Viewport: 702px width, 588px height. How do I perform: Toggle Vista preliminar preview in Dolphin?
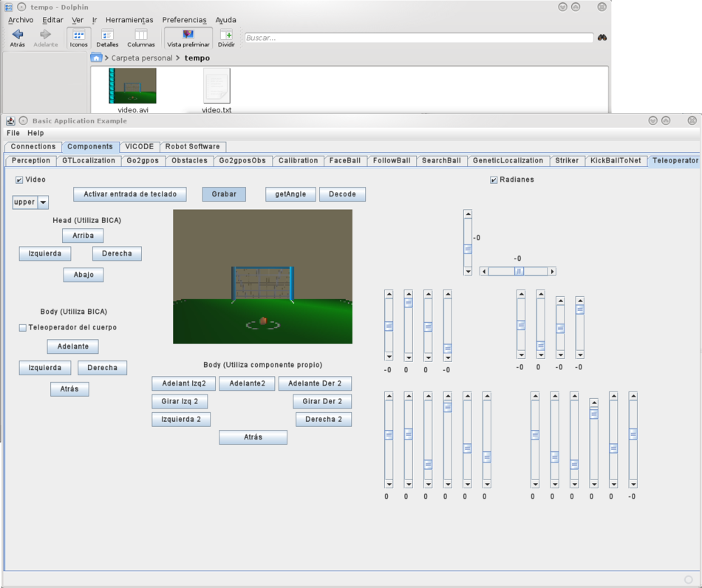click(x=188, y=35)
